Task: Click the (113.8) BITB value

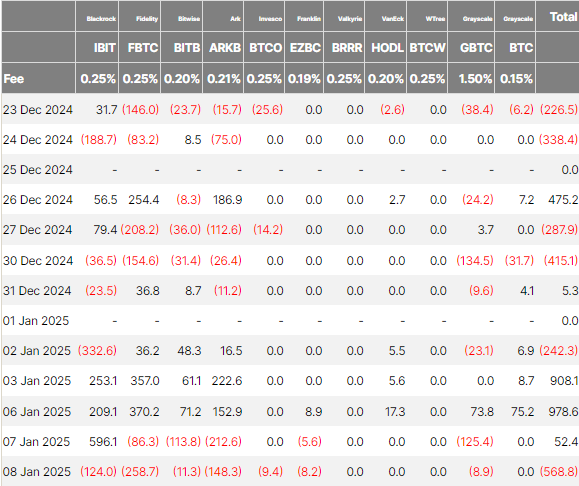Action: [184, 441]
